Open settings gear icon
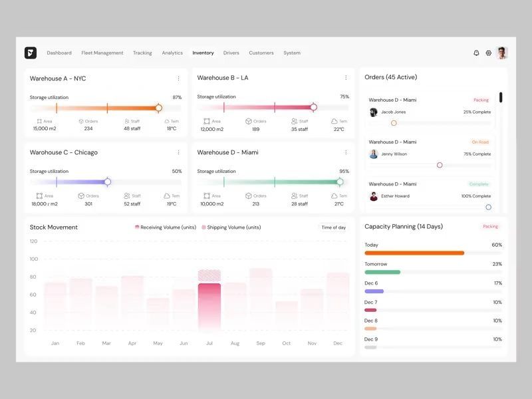This screenshot has height=399, width=532. click(489, 53)
